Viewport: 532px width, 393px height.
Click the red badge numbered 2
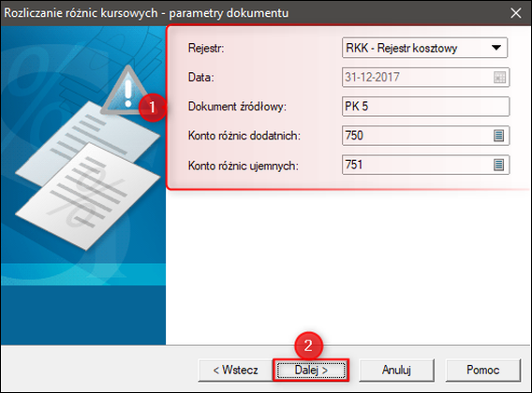[308, 345]
